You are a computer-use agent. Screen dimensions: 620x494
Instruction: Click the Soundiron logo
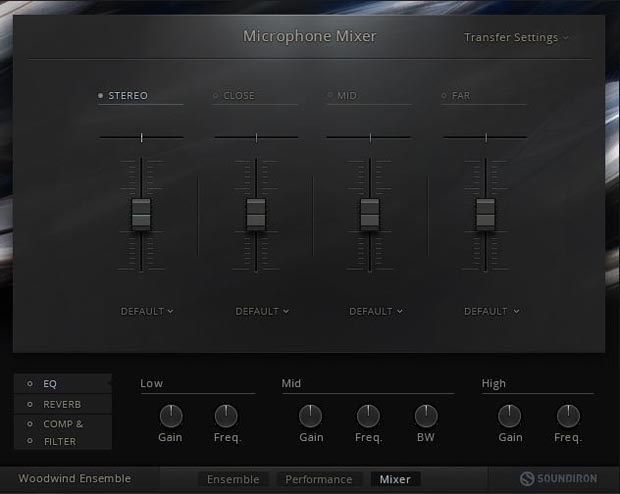pyautogui.click(x=558, y=479)
